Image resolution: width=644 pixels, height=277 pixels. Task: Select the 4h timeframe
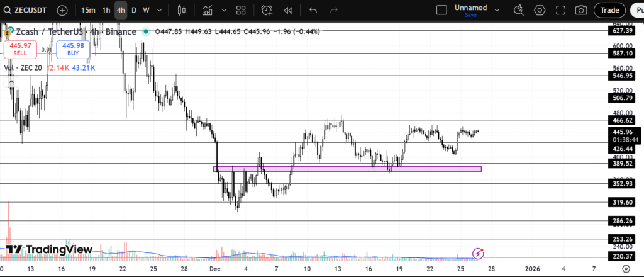pyautogui.click(x=120, y=10)
